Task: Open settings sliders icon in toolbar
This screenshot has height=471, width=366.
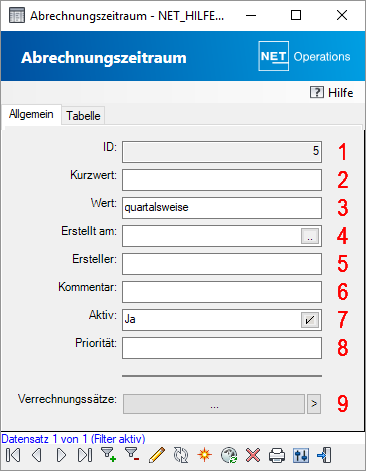Action: [x=301, y=455]
